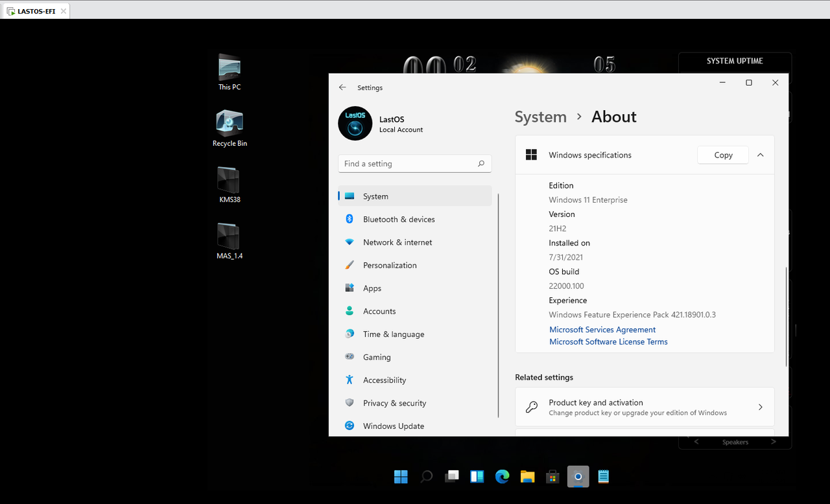Open the MAS_1.4 desktop folder
This screenshot has width=830, height=504.
click(x=230, y=241)
